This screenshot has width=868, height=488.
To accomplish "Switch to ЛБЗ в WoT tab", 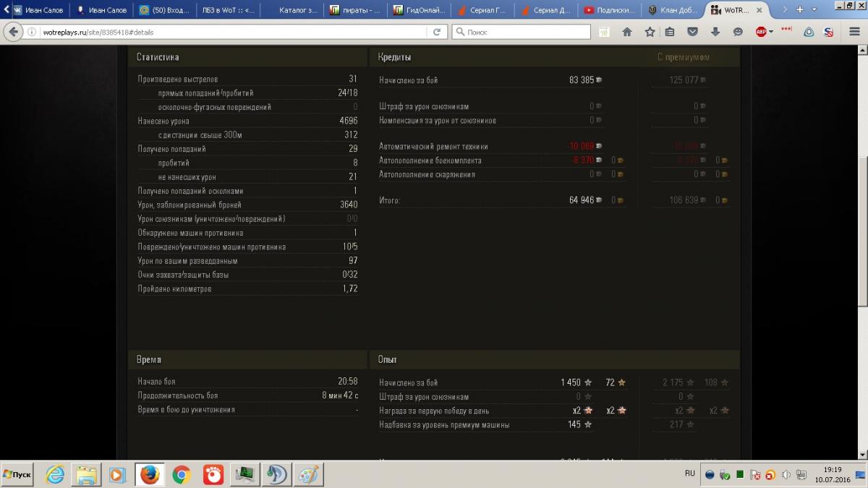I will 226,10.
